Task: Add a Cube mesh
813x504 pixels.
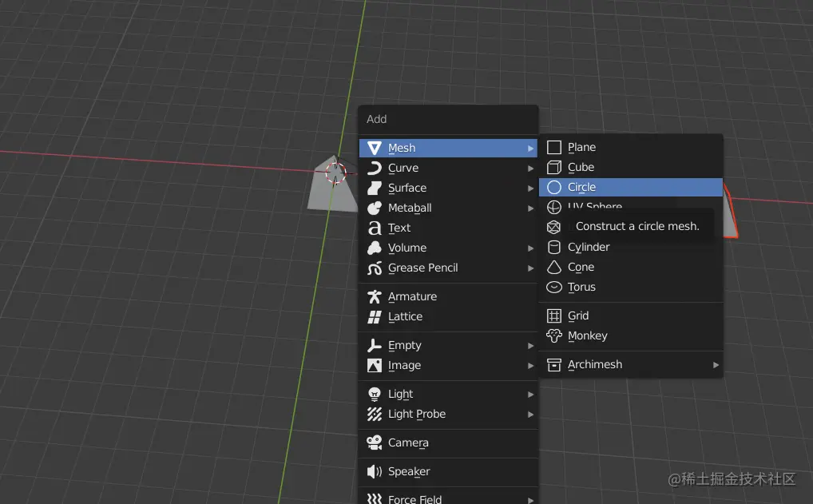Action: pyautogui.click(x=631, y=168)
